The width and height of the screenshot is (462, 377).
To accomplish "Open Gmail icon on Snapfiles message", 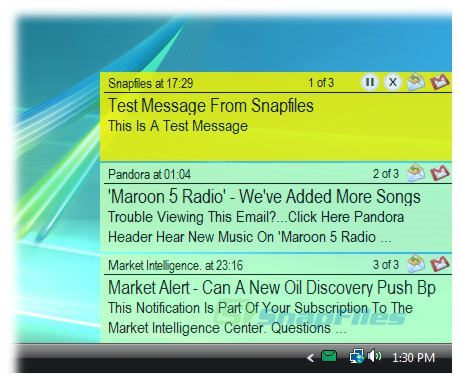I will pos(440,82).
